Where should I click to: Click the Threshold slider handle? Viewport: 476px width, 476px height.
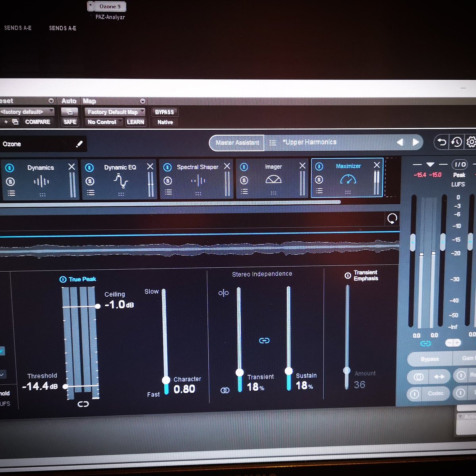tap(65, 386)
